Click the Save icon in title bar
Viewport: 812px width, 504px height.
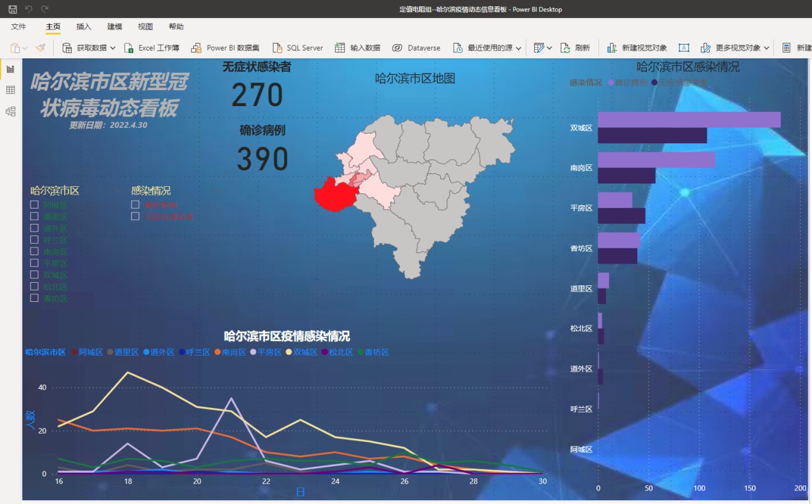[x=13, y=9]
